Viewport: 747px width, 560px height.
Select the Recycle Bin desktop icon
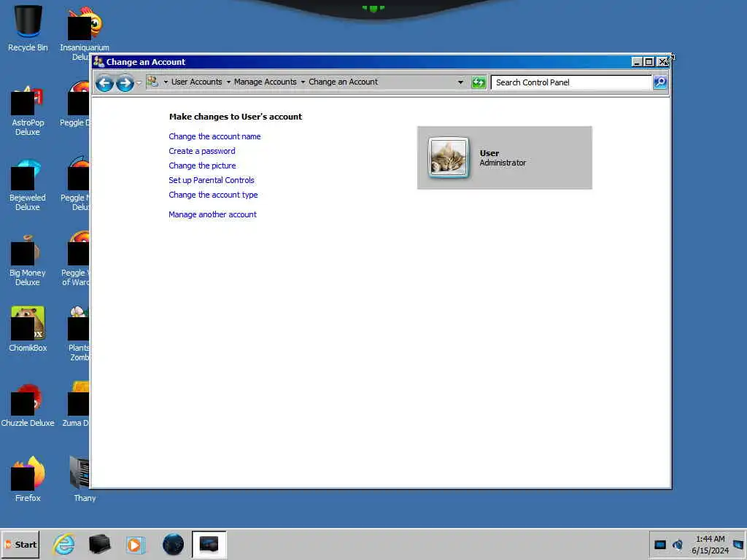point(28,28)
